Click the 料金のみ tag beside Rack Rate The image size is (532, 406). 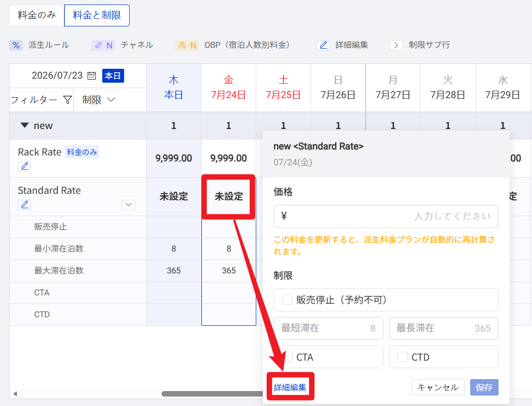82,152
